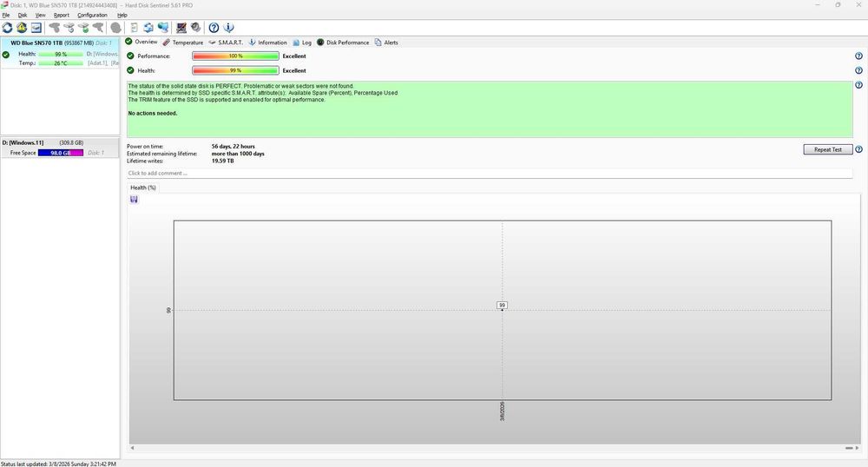The height and width of the screenshot is (467, 868).
Task: Click the document report toolbar icon
Action: tap(134, 28)
